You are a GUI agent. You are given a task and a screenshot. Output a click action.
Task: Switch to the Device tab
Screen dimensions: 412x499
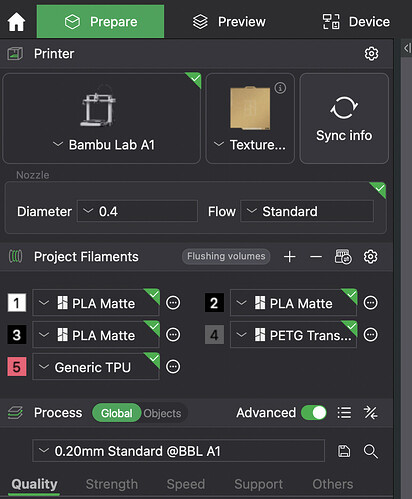356,22
